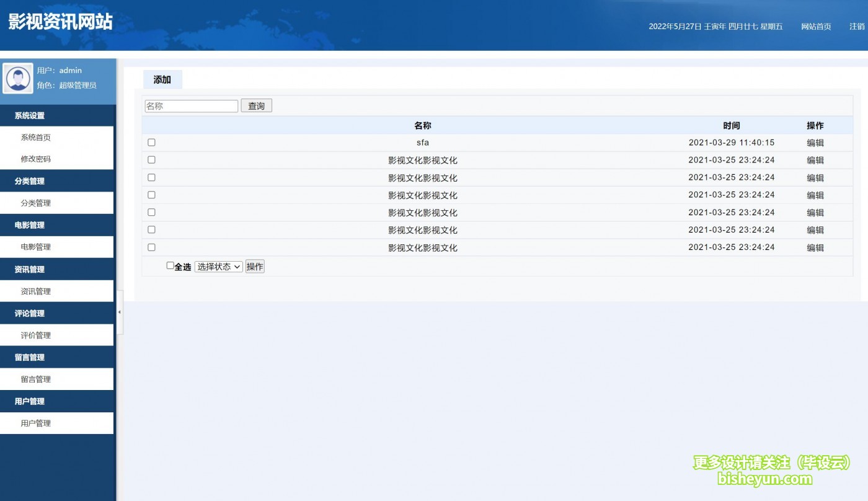Click the 注销 logout link
868x501 pixels.
(x=857, y=26)
